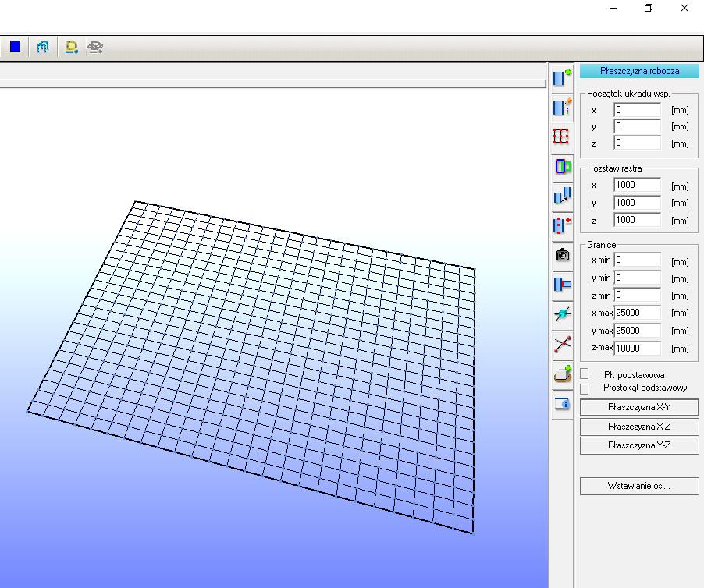The height and width of the screenshot is (588, 704).
Task: Click the y-min boundary field
Action: point(637,278)
